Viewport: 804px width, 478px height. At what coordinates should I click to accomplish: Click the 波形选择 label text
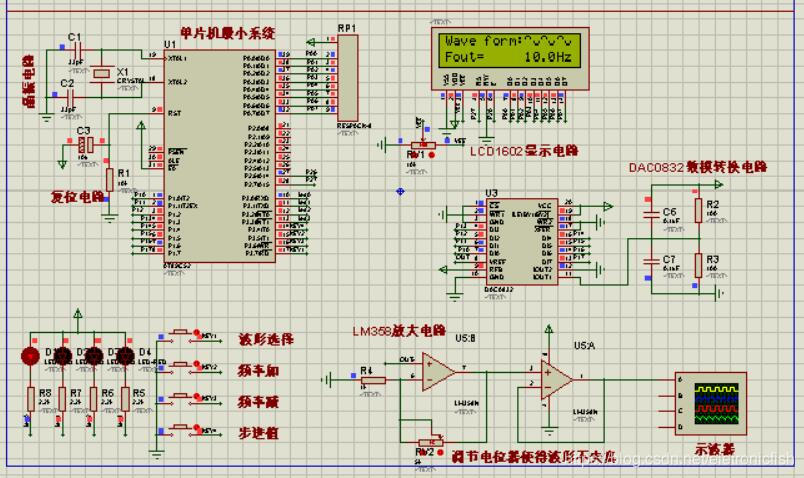[266, 339]
